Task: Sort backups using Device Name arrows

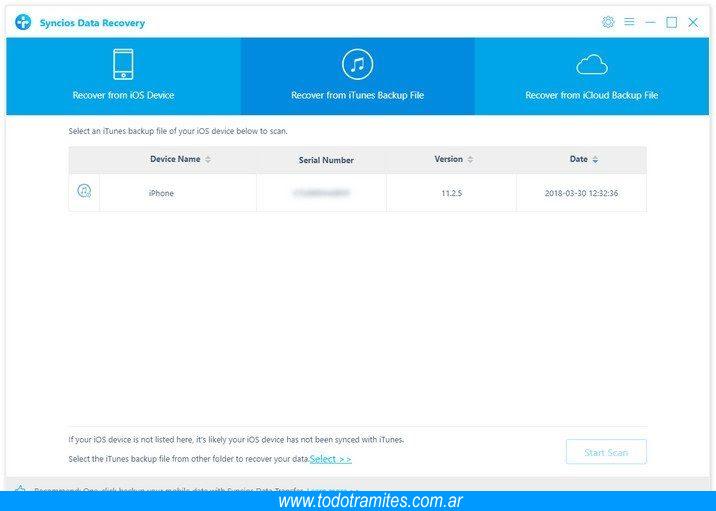Action: tap(208, 160)
